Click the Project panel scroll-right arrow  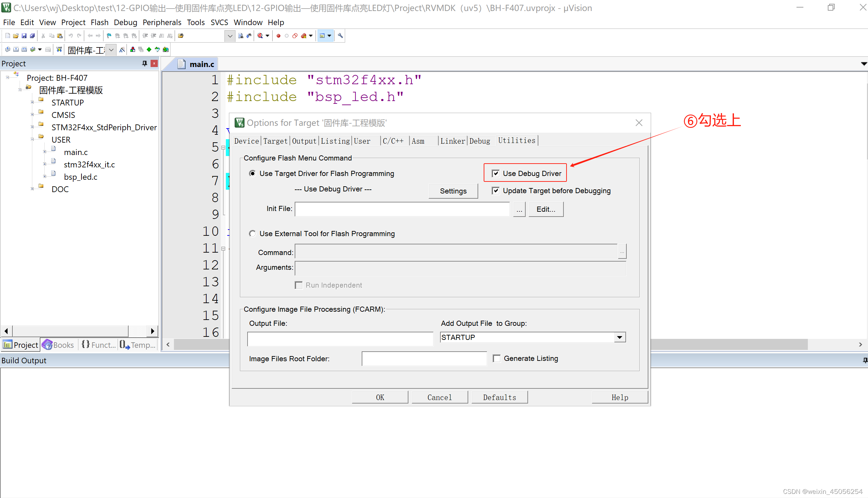click(x=152, y=331)
